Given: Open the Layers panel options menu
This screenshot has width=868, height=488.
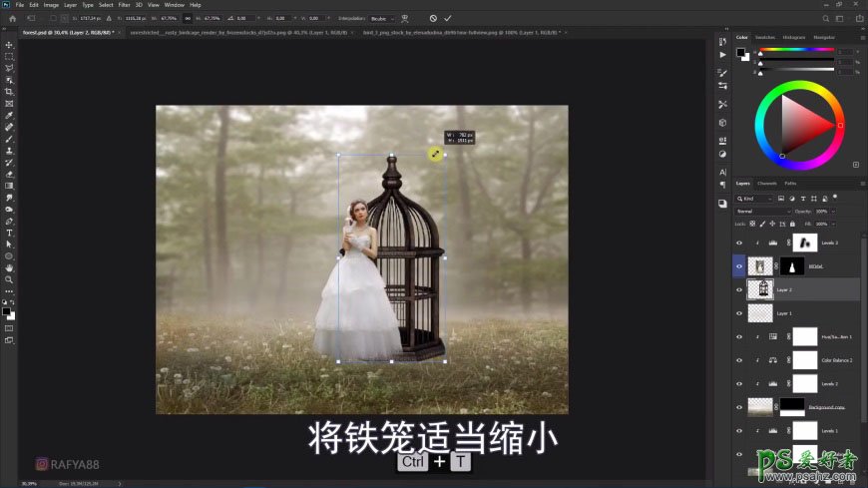Looking at the screenshot, I should click(862, 184).
